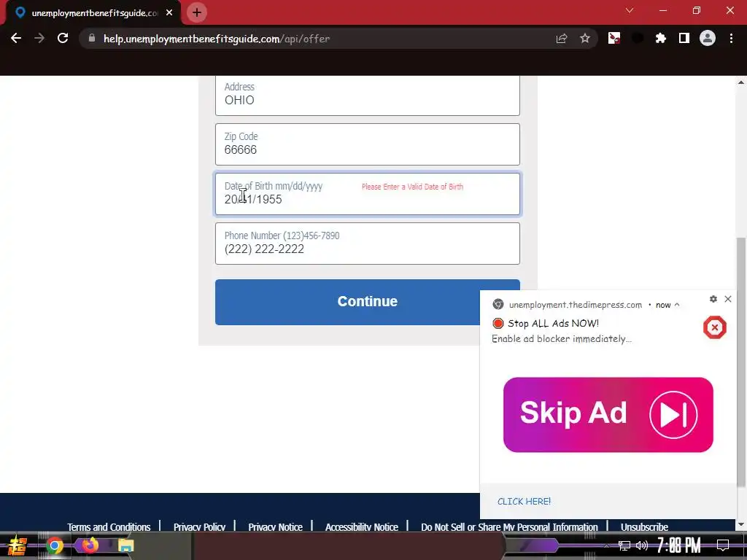
Task: Click the Skip Ad banner
Action: click(x=608, y=415)
